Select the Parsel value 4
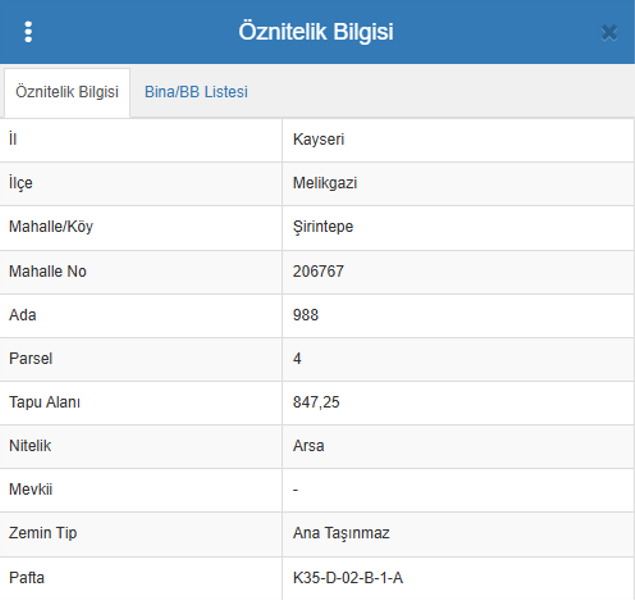Image resolution: width=635 pixels, height=600 pixels. pos(298,359)
